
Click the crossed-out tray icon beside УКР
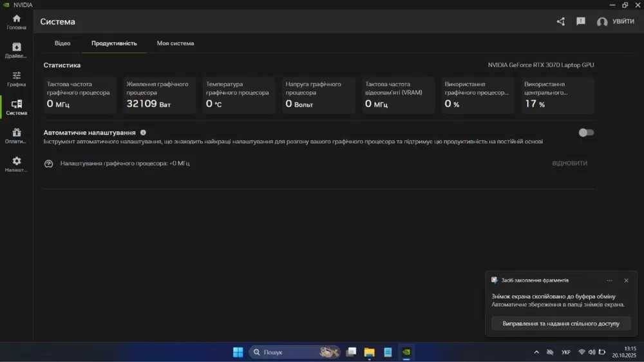pos(550,352)
